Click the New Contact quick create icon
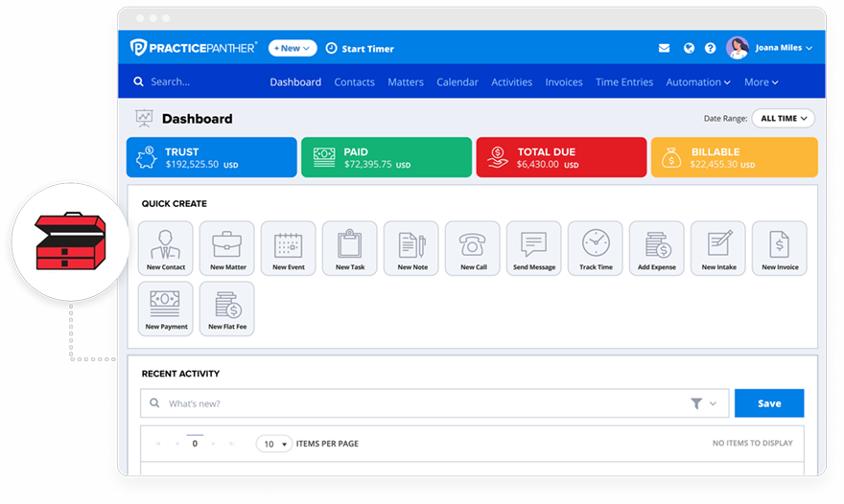The image size is (844, 504). point(166,248)
